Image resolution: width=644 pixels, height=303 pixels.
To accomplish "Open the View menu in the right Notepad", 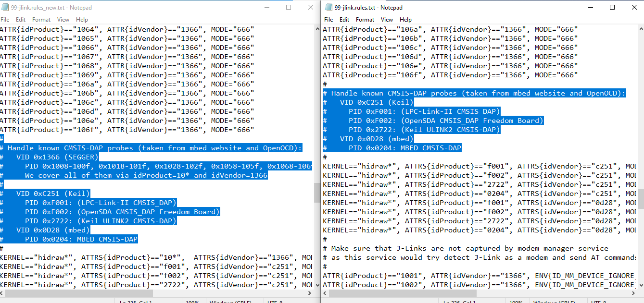I will tap(387, 20).
